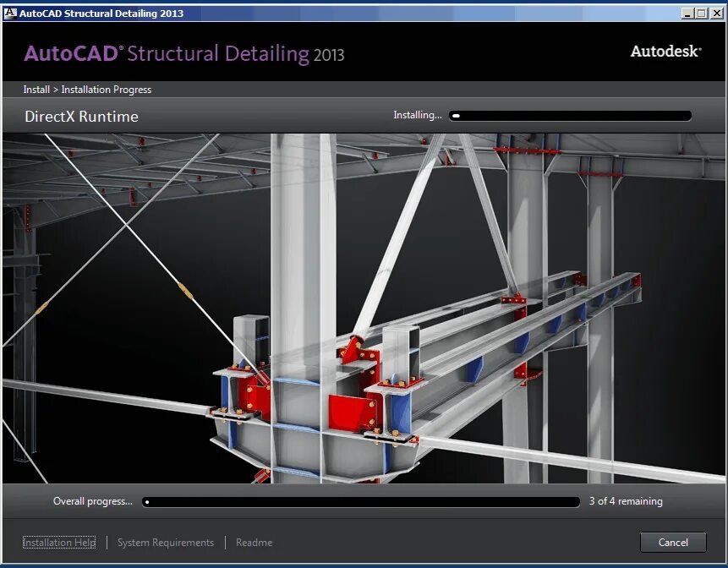Click the 'Installing...' status text

click(418, 115)
